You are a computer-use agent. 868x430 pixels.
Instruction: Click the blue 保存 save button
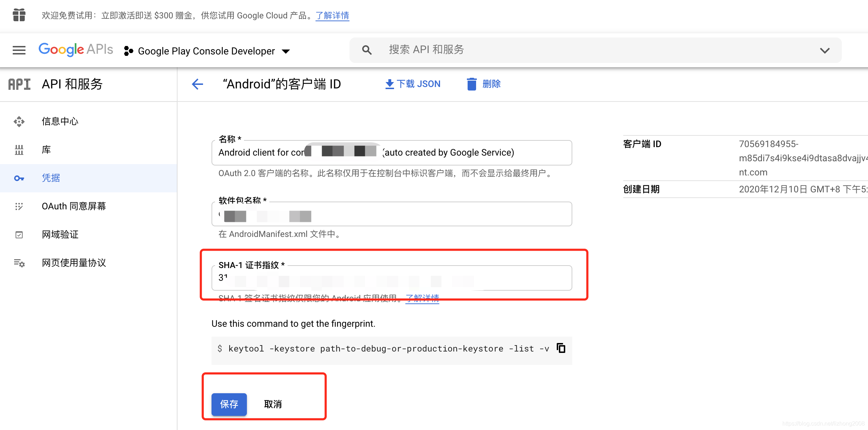click(229, 404)
